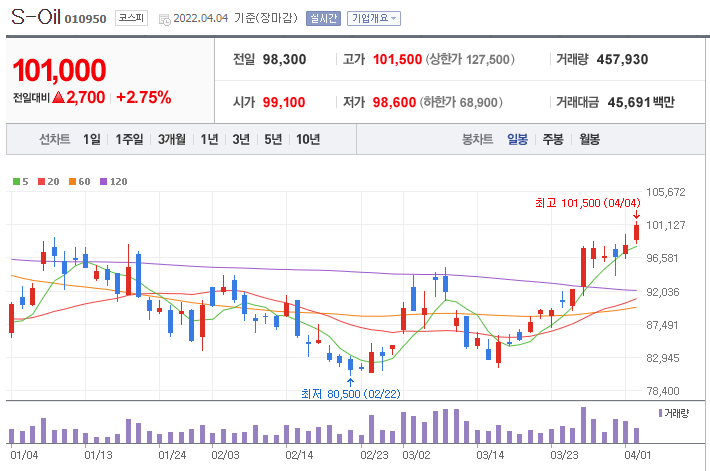Switch to the 일봉 candle chart
Screen dimensions: 710x471
517,139
